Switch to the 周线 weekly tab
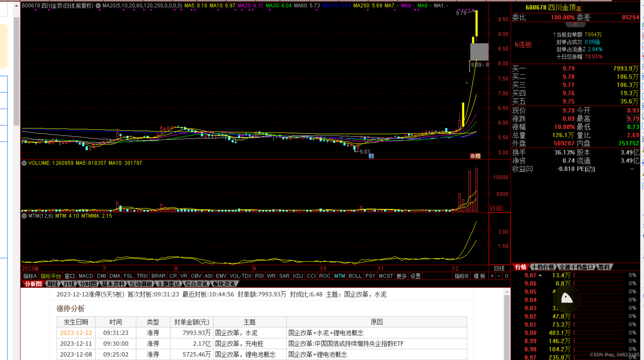644x360 pixels. pyautogui.click(x=53, y=284)
